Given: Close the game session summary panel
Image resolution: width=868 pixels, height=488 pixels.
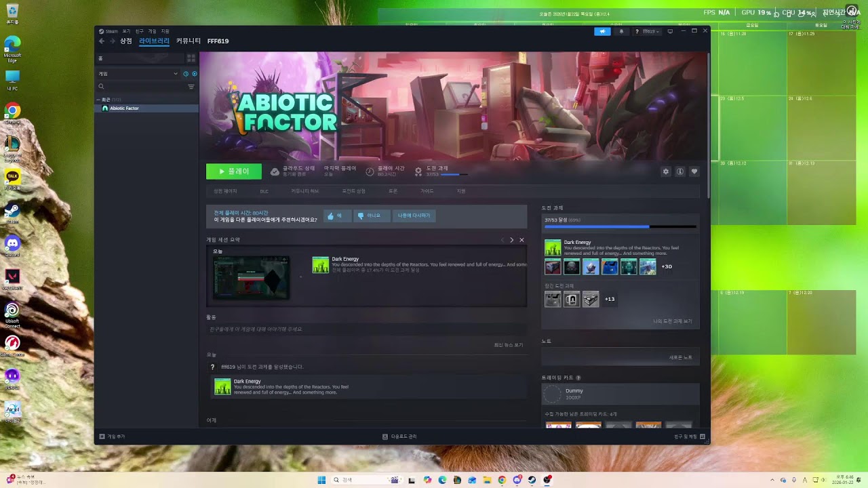Looking at the screenshot, I should [521, 240].
